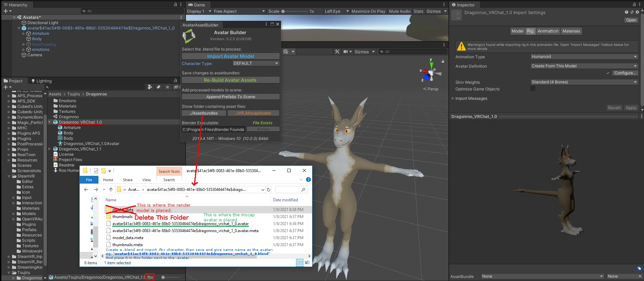This screenshot has height=281, width=644.
Task: Open the Character Type DEFAULT dropdown
Action: point(256,63)
